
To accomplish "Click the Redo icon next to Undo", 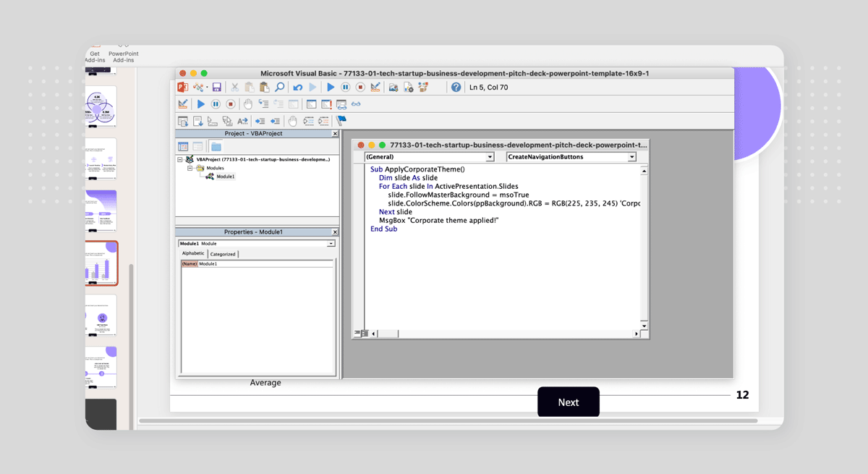I will point(312,88).
